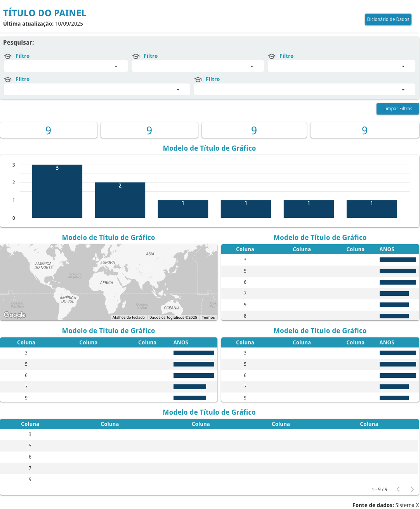The width and height of the screenshot is (420, 509).
Task: Open the Termos link on the map
Action: (x=208, y=318)
